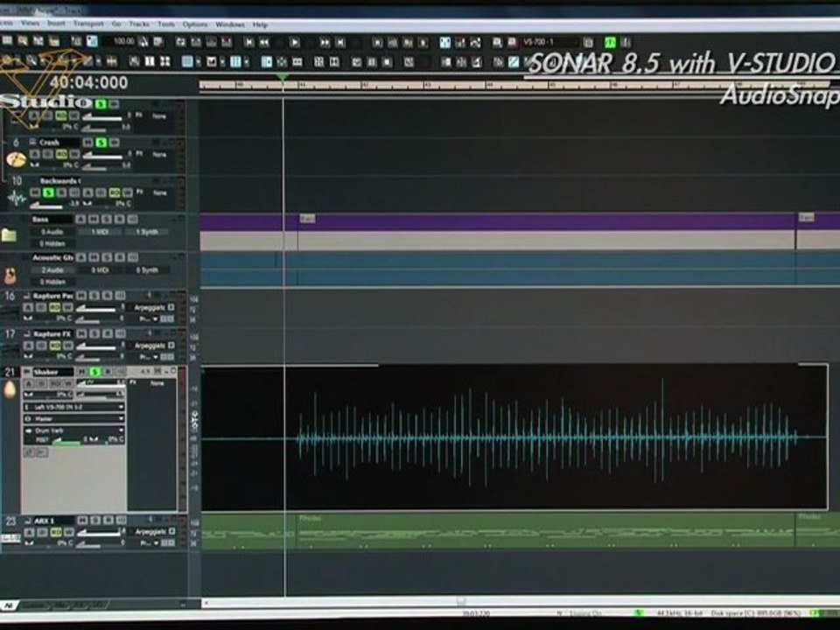840x630 pixels.
Task: Click the keyboard icon of ARX 1 track
Action: (10, 538)
